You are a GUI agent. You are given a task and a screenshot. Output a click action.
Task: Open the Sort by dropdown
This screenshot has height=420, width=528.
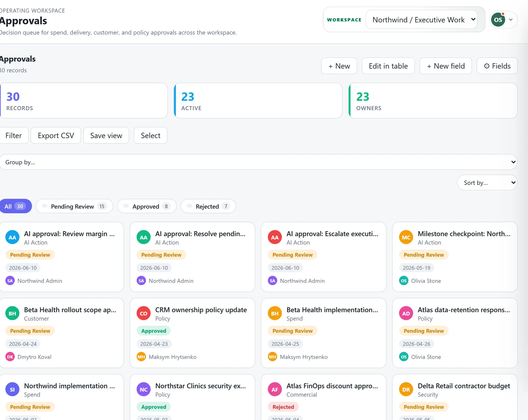click(487, 183)
